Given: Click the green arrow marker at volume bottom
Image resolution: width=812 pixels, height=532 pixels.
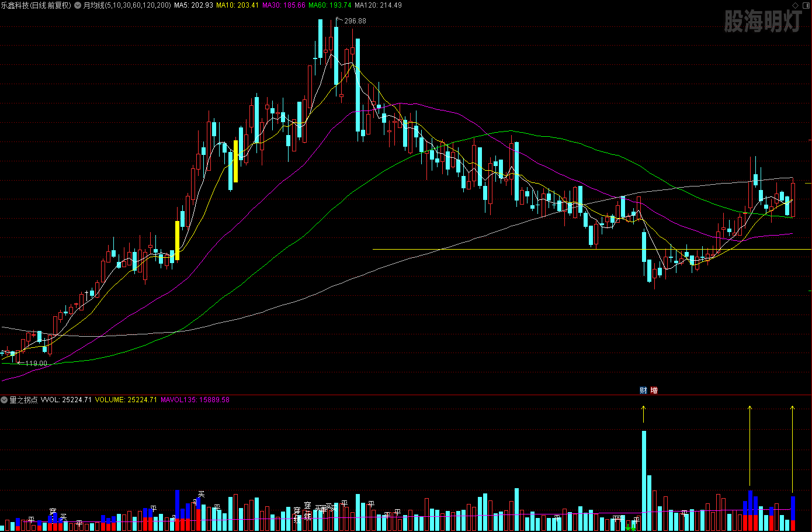Looking at the screenshot, I should click(630, 528).
